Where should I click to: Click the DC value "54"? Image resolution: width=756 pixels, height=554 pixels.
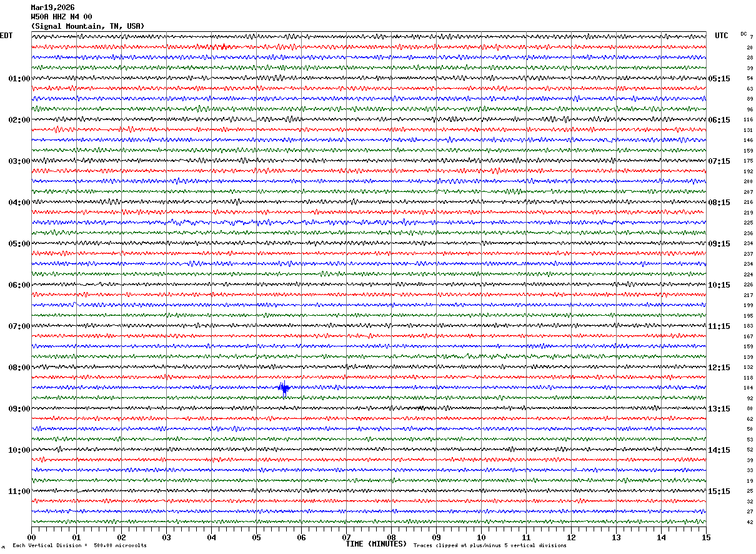click(750, 79)
